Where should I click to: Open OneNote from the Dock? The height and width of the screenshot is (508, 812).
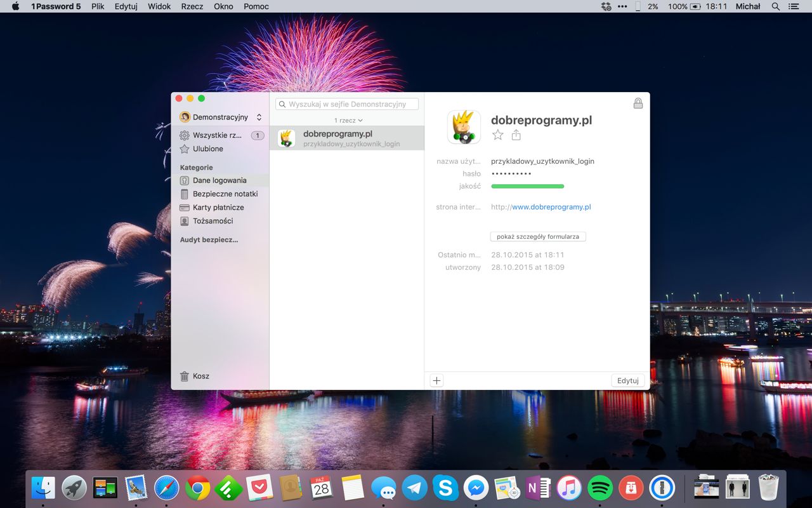coord(538,488)
